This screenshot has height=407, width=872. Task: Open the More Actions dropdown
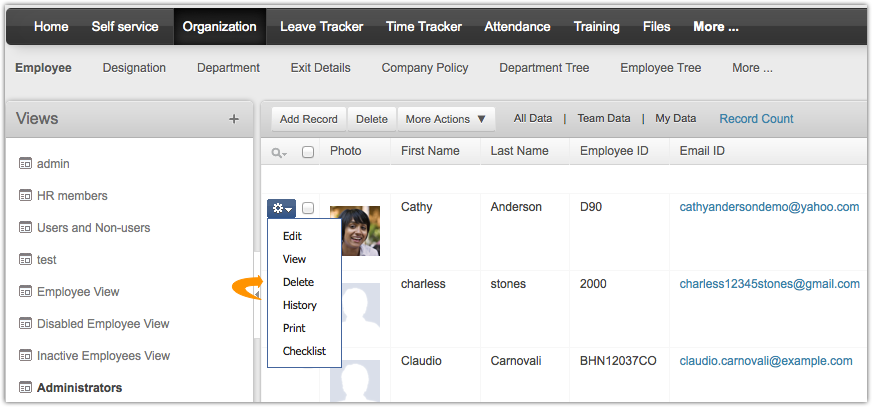pyautogui.click(x=446, y=119)
